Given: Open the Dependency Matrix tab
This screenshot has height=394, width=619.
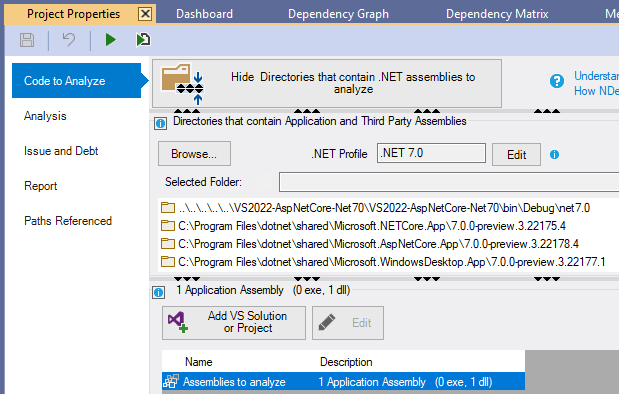Looking at the screenshot, I should [x=497, y=14].
